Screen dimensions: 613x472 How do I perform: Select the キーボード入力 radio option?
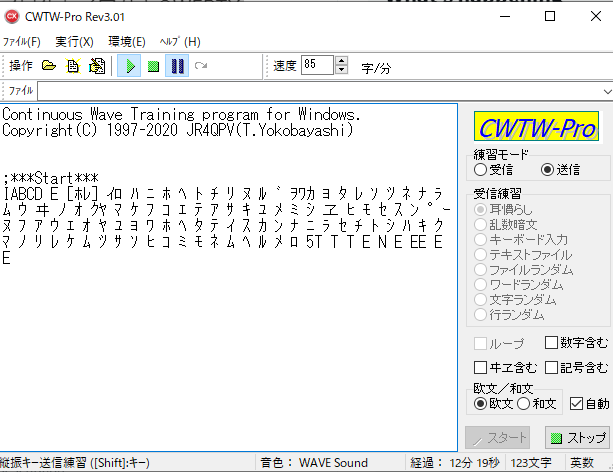pos(521,239)
